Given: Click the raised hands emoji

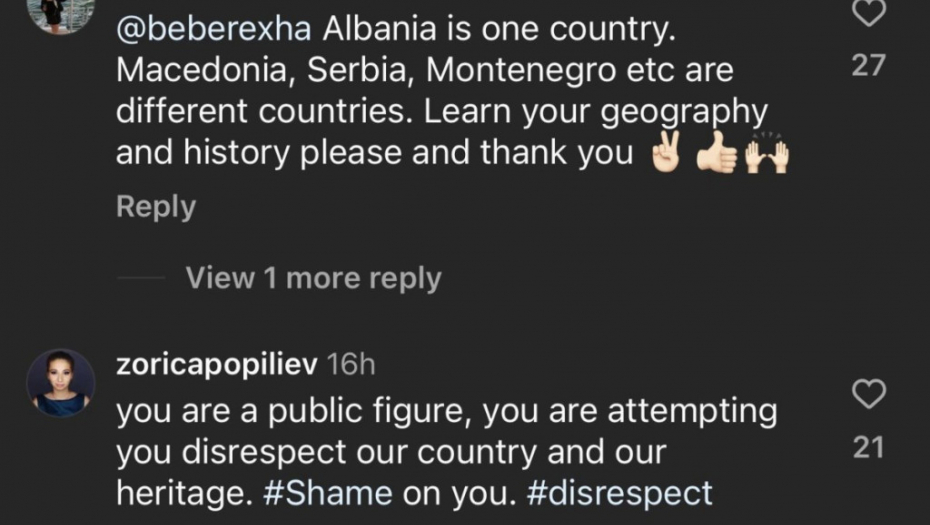Looking at the screenshot, I should coord(766,155).
